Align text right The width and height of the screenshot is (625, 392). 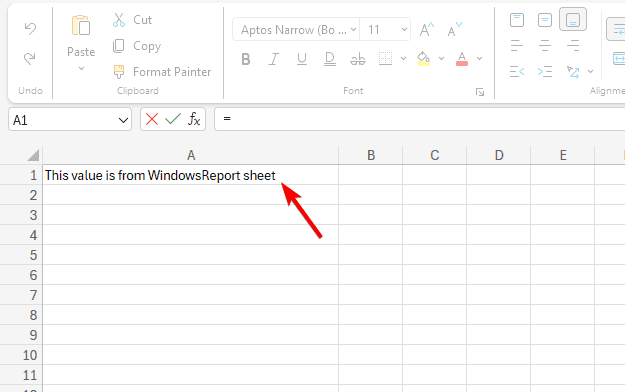coord(573,45)
